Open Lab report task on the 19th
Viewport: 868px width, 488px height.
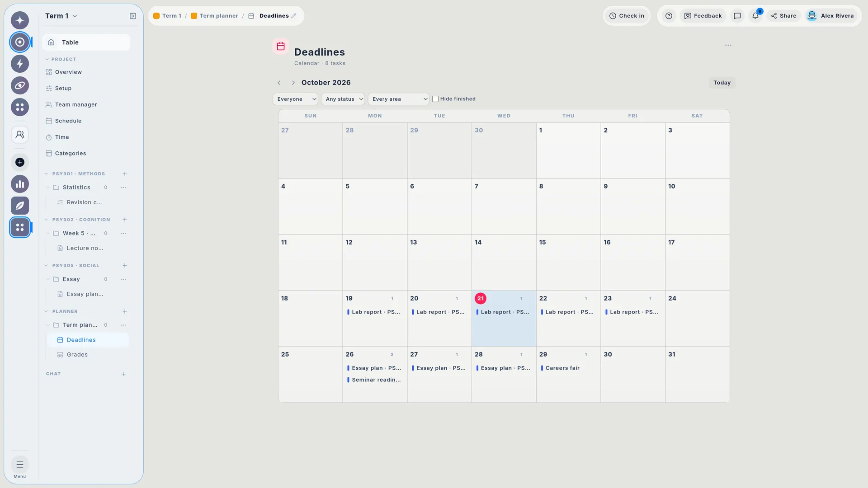click(x=375, y=312)
